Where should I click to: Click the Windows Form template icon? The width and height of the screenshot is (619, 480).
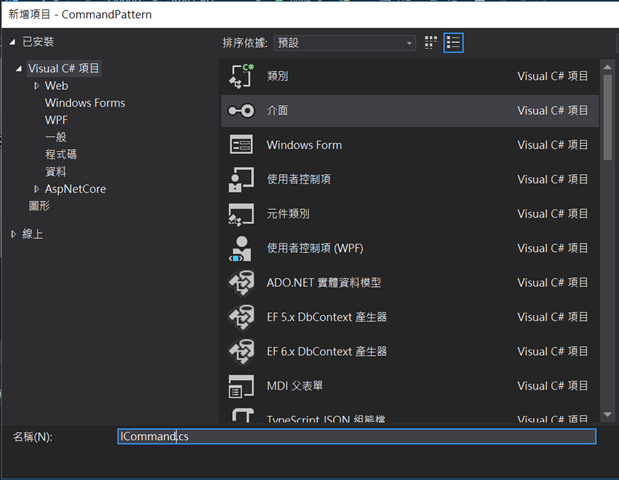pos(241,145)
